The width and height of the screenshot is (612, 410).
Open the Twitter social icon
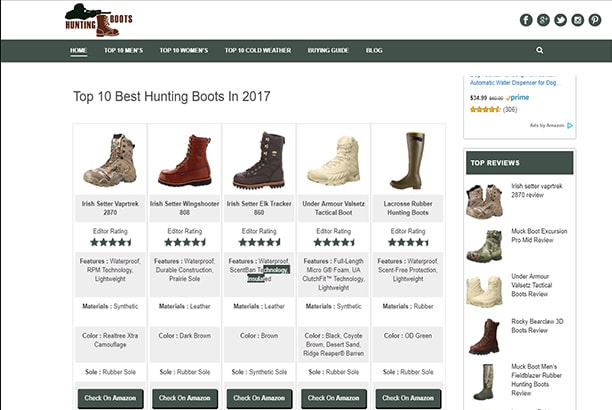[560, 20]
